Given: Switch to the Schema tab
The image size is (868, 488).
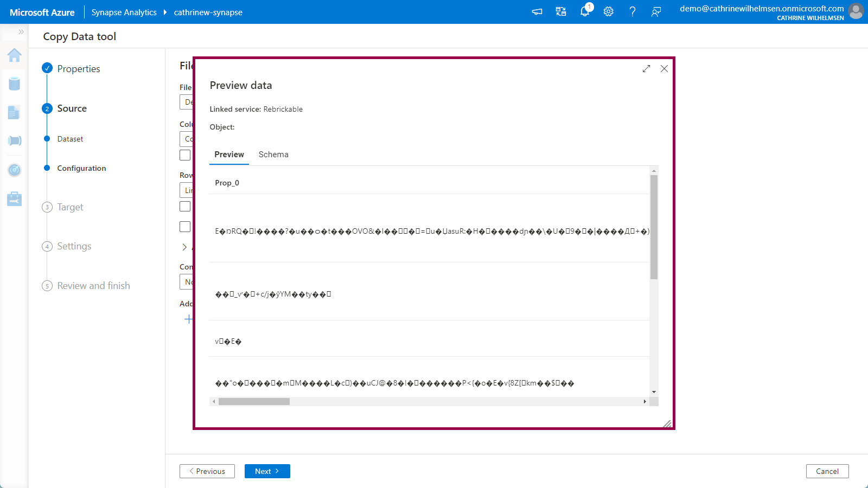Looking at the screenshot, I should point(273,155).
